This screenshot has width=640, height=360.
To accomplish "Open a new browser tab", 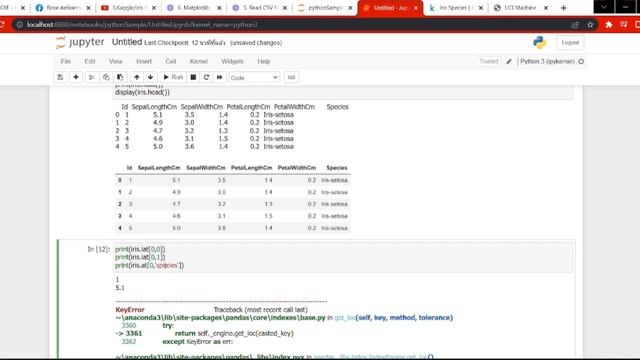I will (x=564, y=8).
